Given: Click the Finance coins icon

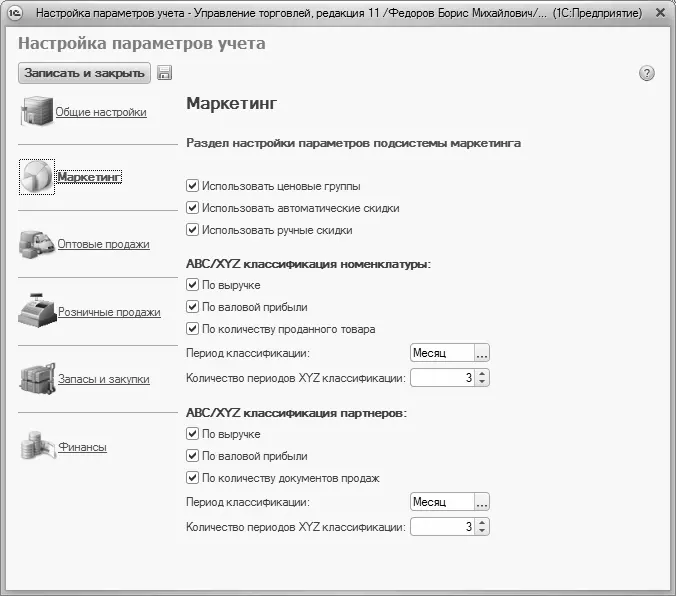Looking at the screenshot, I should (x=36, y=446).
